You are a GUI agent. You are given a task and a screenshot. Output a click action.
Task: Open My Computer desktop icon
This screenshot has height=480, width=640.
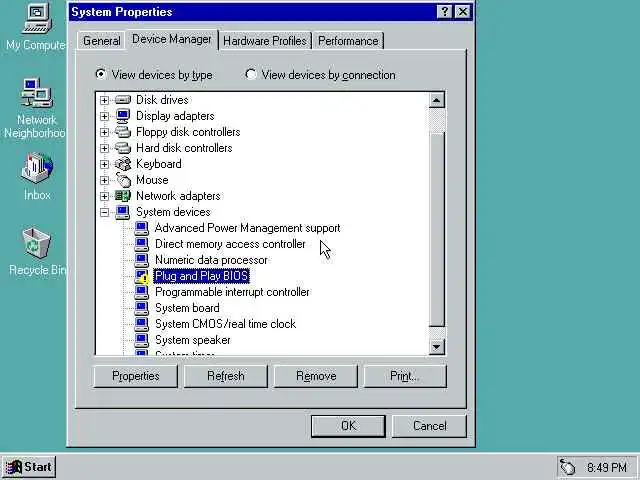36,27
